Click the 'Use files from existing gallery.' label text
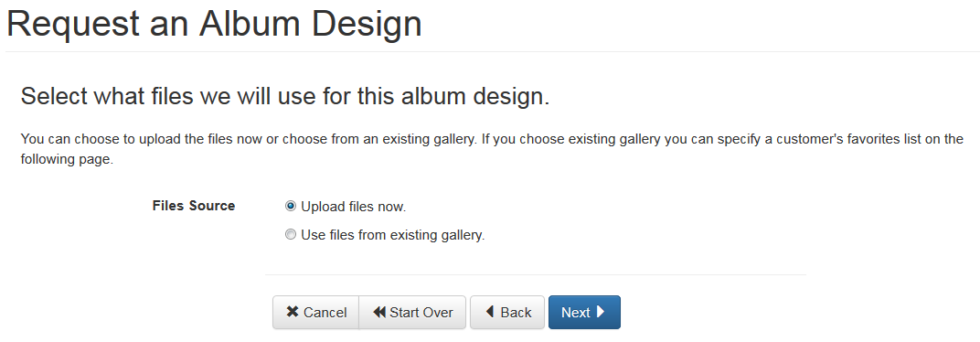 click(392, 235)
